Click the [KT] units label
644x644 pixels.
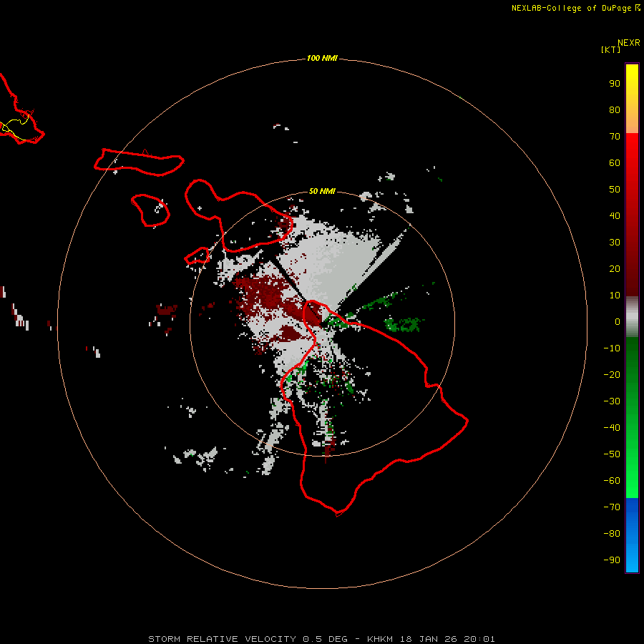[610, 49]
